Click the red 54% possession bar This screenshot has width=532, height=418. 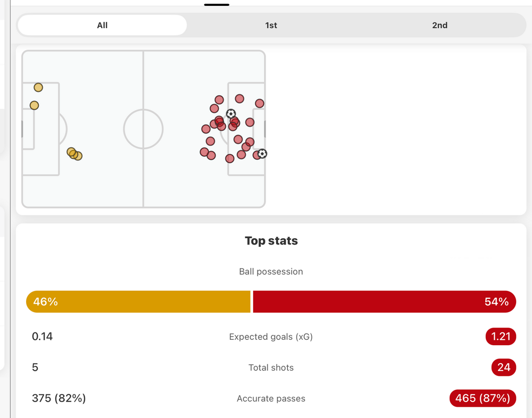click(384, 302)
